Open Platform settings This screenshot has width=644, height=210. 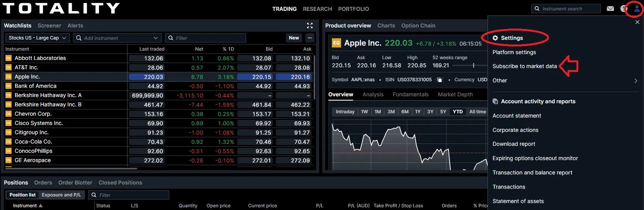pyautogui.click(x=514, y=52)
